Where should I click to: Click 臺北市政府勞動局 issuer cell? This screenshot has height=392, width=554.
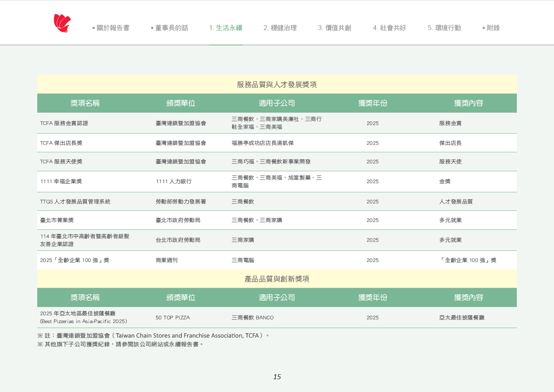coord(178,220)
